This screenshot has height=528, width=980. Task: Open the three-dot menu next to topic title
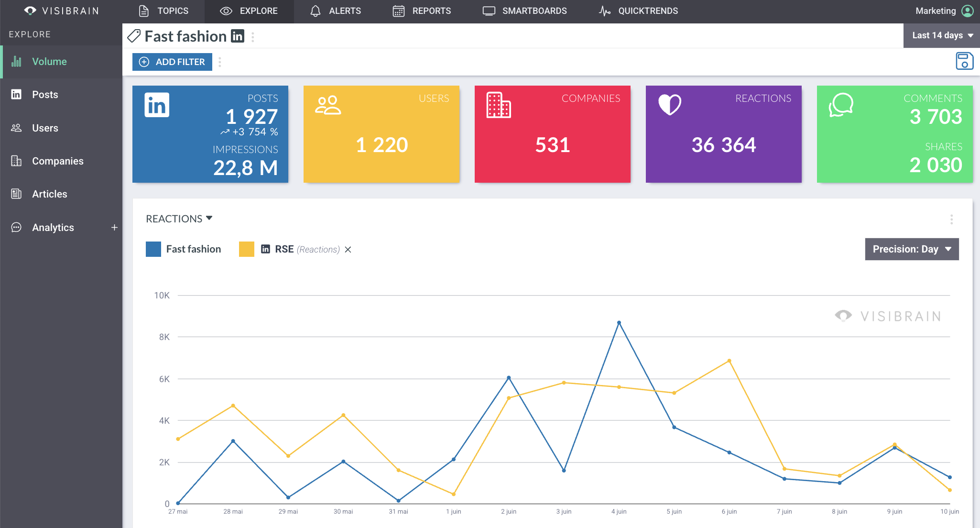coord(253,37)
